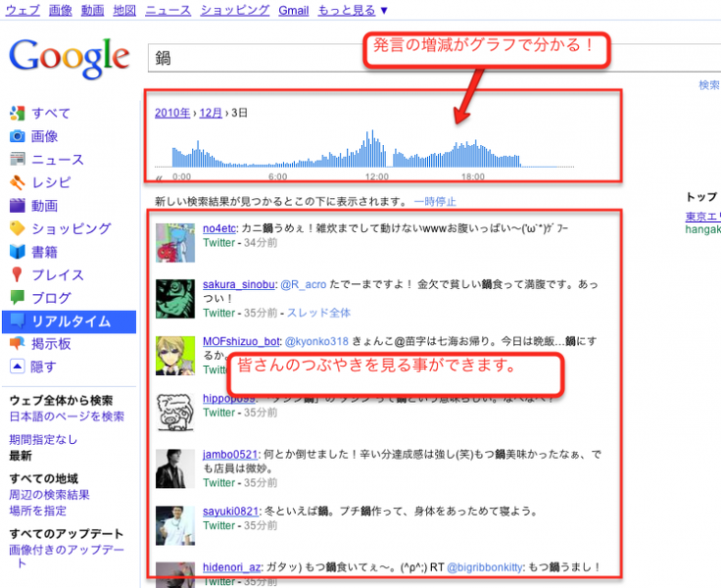721x588 pixels.
Task: Open the ウェブ top navigation link
Action: pyautogui.click(x=23, y=10)
